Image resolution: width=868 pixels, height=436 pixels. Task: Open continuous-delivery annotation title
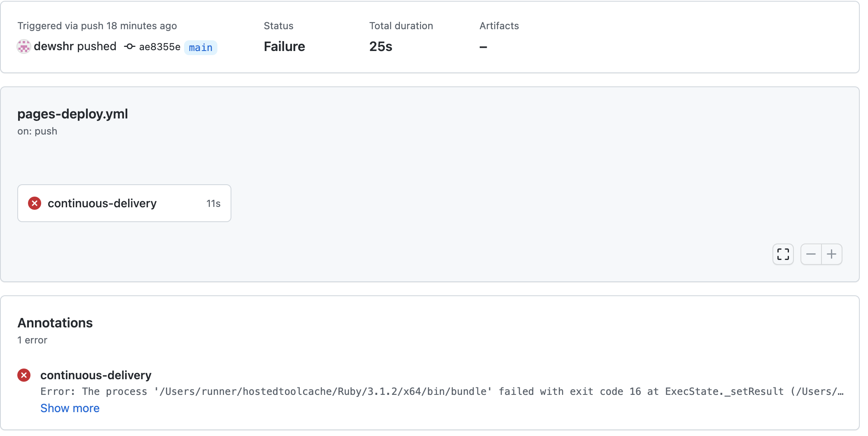pyautogui.click(x=96, y=375)
